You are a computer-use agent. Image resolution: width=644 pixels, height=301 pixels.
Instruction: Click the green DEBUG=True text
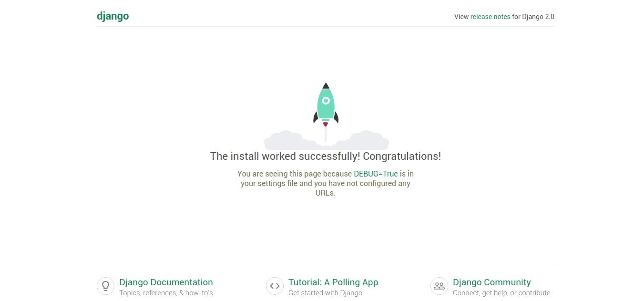tap(376, 174)
